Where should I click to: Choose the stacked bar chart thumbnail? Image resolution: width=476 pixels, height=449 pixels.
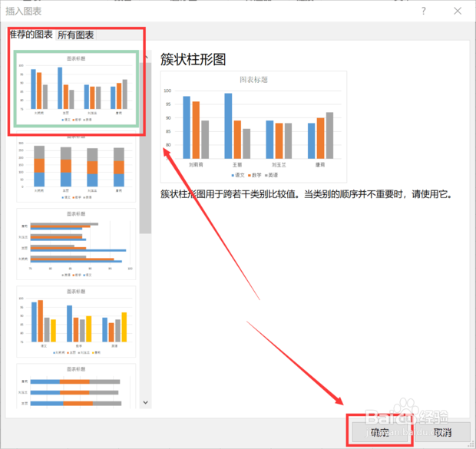coord(76,385)
